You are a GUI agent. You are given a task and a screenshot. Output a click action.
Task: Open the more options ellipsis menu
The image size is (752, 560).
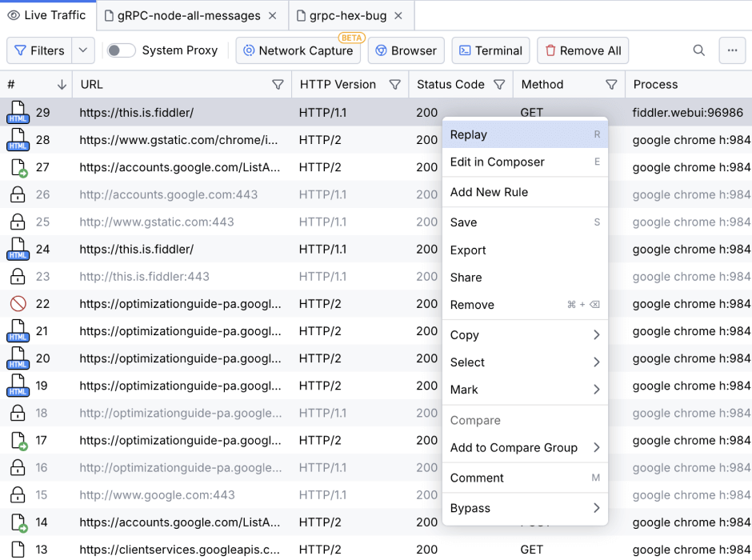[732, 50]
